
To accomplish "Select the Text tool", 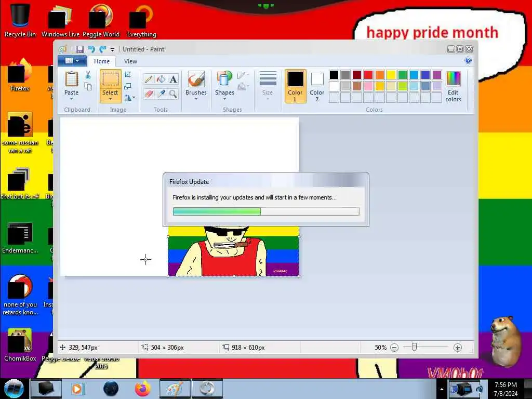I will tap(173, 79).
